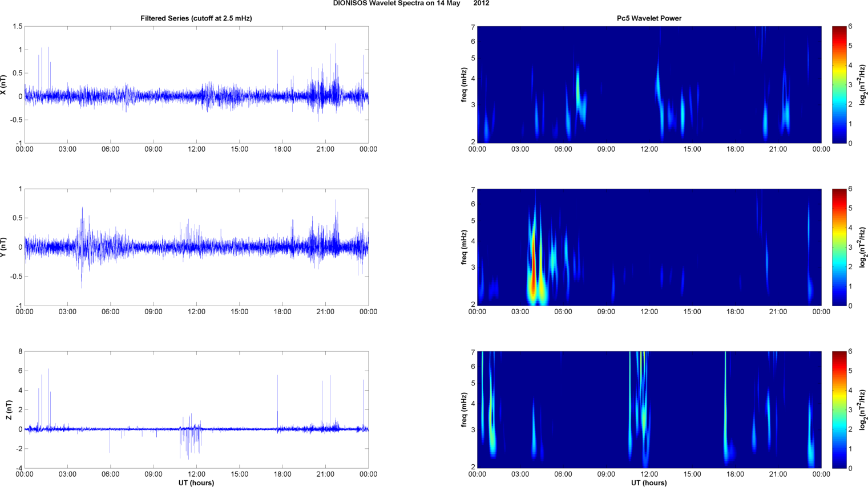Select the Y component filtered series plot

(196, 247)
